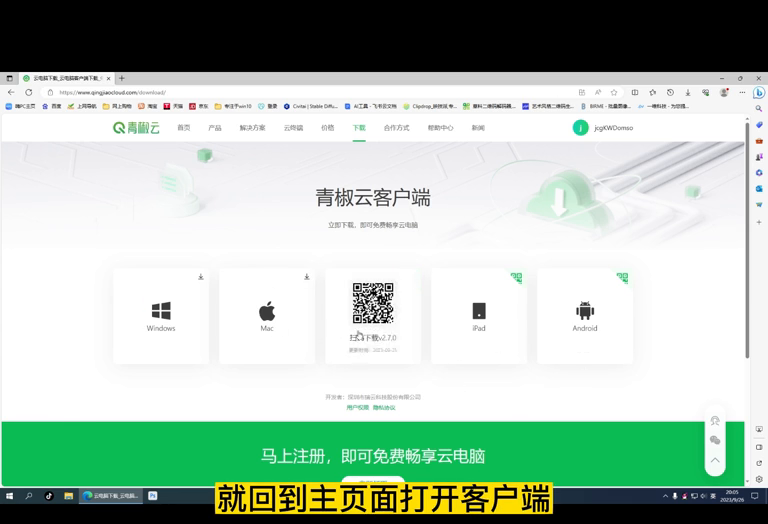Open the Clipdrop bookmark
The height and width of the screenshot is (524, 768).
[430, 106]
